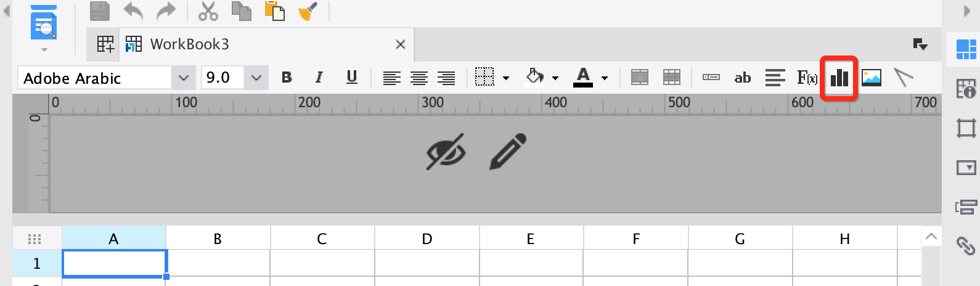Viewport: 980px width, 286px height.
Task: Click the format painter brush icon
Action: coord(308,11)
